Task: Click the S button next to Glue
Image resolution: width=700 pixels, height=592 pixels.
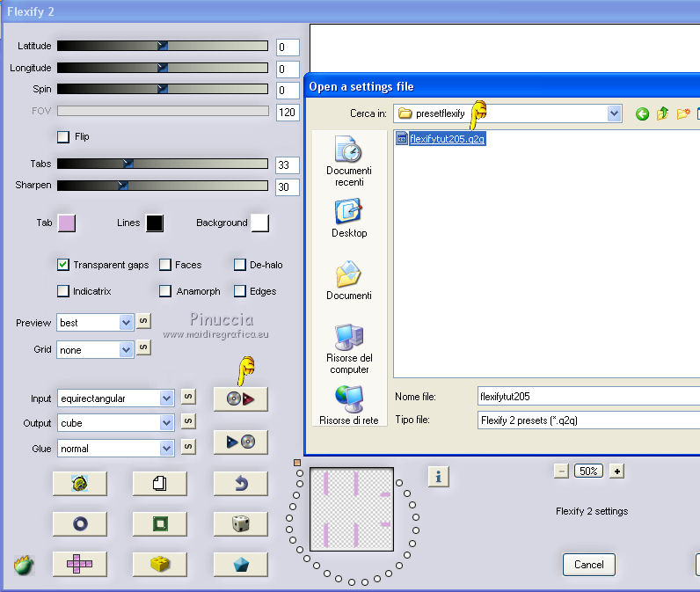Action: tap(188, 447)
